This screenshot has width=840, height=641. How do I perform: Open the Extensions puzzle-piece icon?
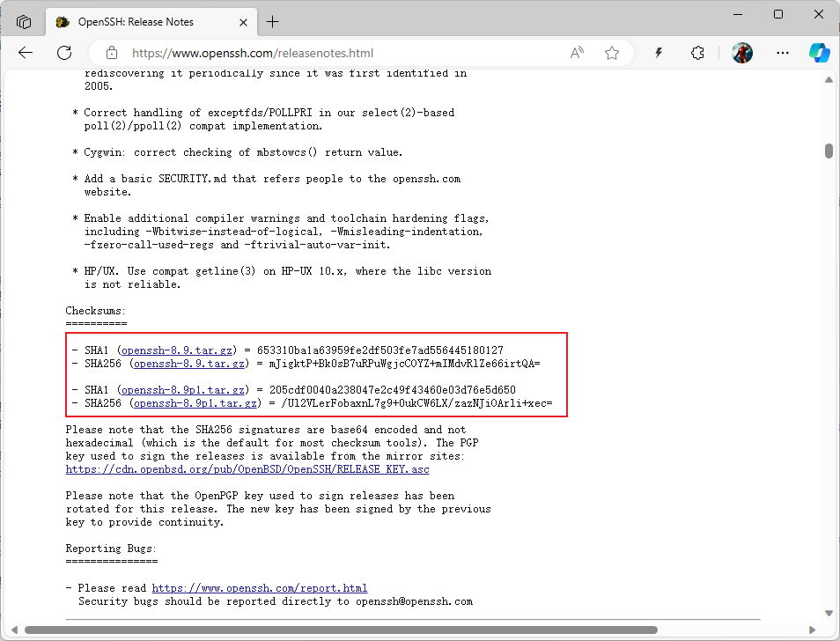point(697,53)
